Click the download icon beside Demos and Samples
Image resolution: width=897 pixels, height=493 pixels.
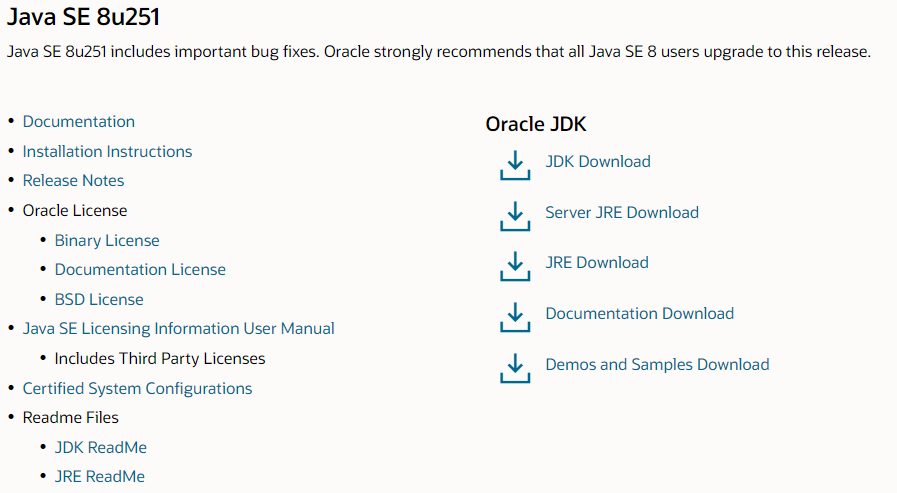(x=514, y=367)
